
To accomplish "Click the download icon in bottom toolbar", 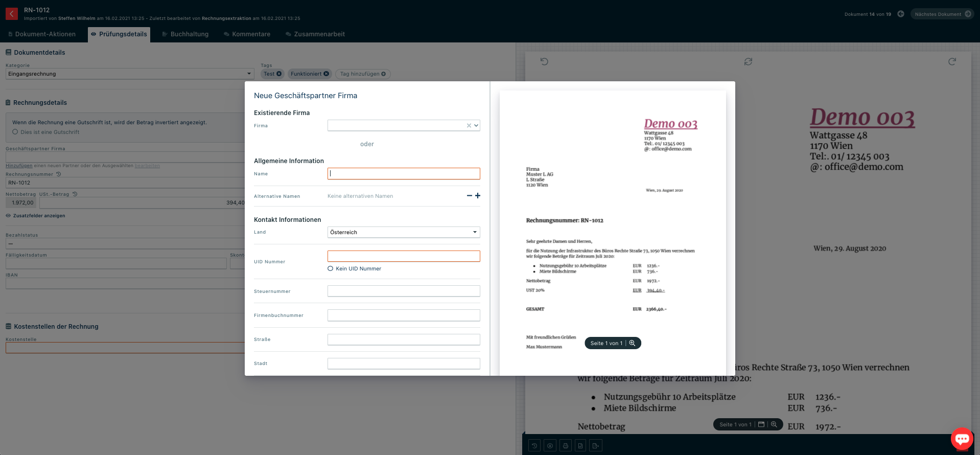I will pos(550,446).
